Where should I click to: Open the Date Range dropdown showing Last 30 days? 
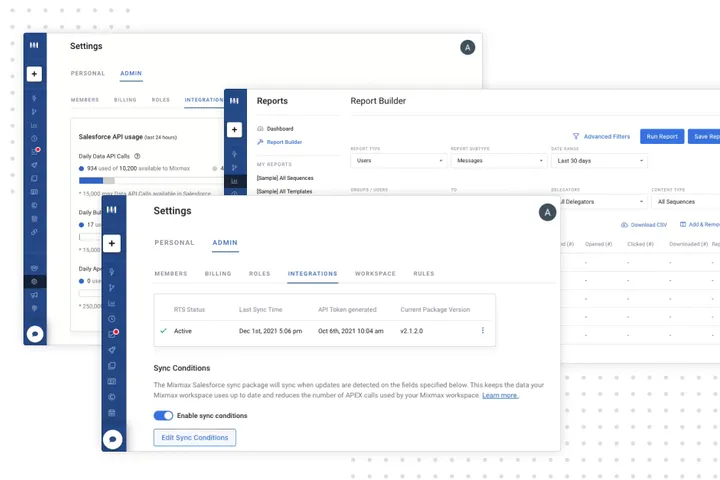click(x=599, y=160)
